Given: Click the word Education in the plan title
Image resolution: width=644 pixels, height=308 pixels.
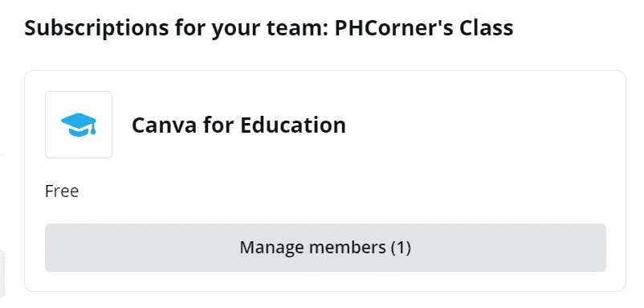Looking at the screenshot, I should pyautogui.click(x=293, y=125).
